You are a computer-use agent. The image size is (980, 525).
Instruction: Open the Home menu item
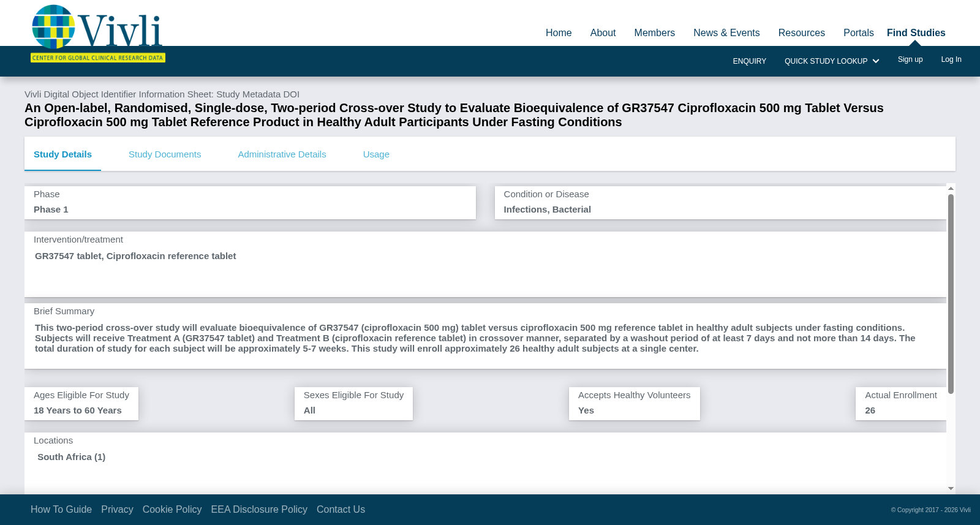559,33
